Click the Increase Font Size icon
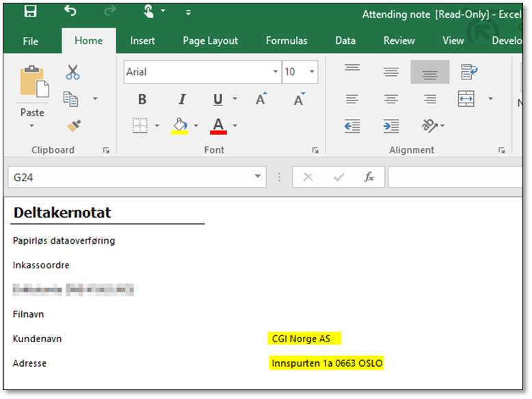The height and width of the screenshot is (399, 532). tap(261, 100)
